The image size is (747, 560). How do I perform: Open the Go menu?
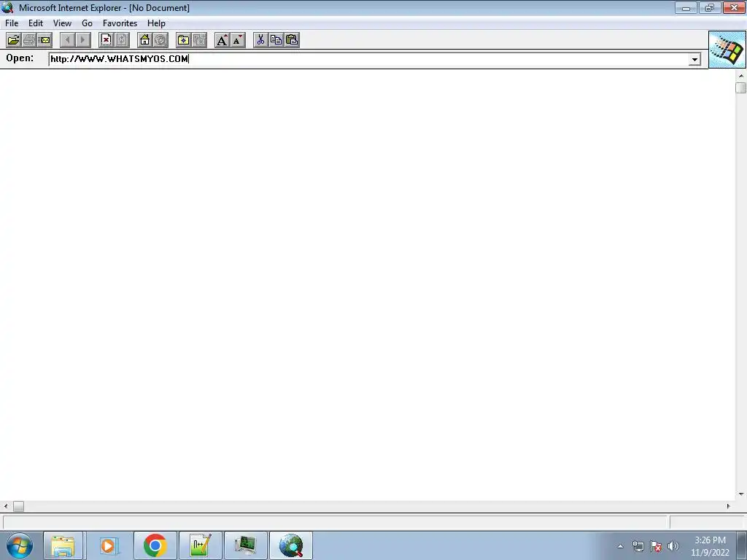(87, 23)
